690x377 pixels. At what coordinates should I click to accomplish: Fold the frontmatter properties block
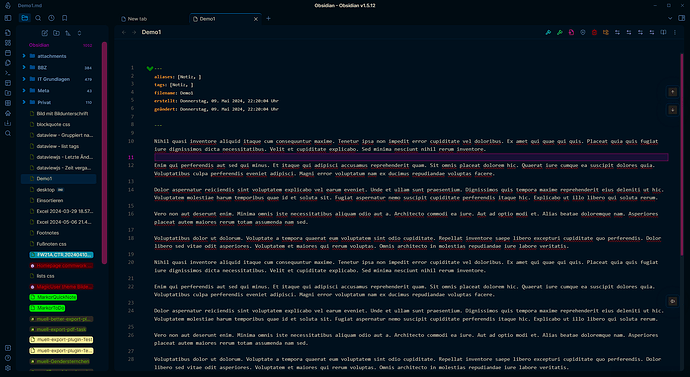click(150, 69)
